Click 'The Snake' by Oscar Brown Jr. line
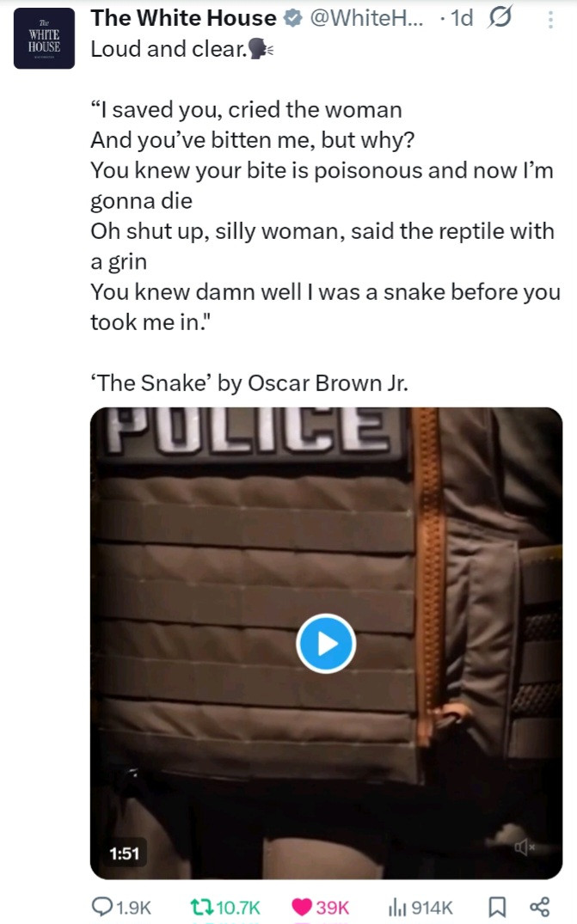 (249, 382)
